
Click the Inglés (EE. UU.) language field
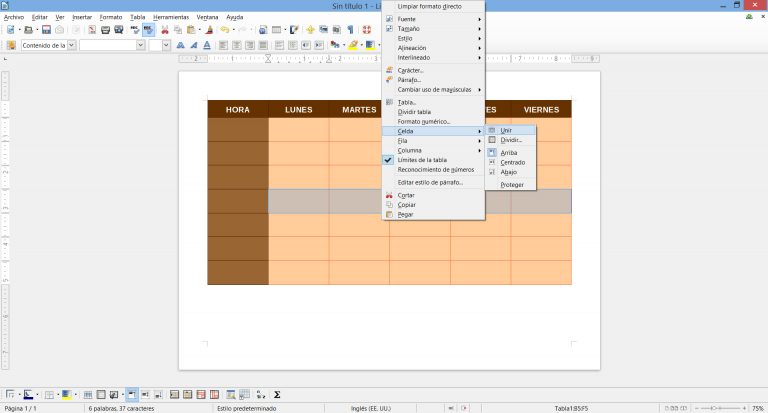coord(371,408)
